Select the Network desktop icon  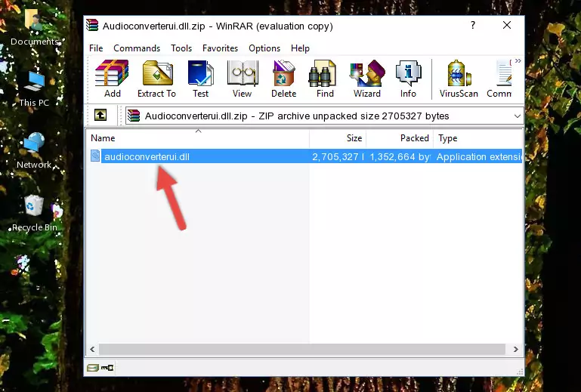[34, 151]
